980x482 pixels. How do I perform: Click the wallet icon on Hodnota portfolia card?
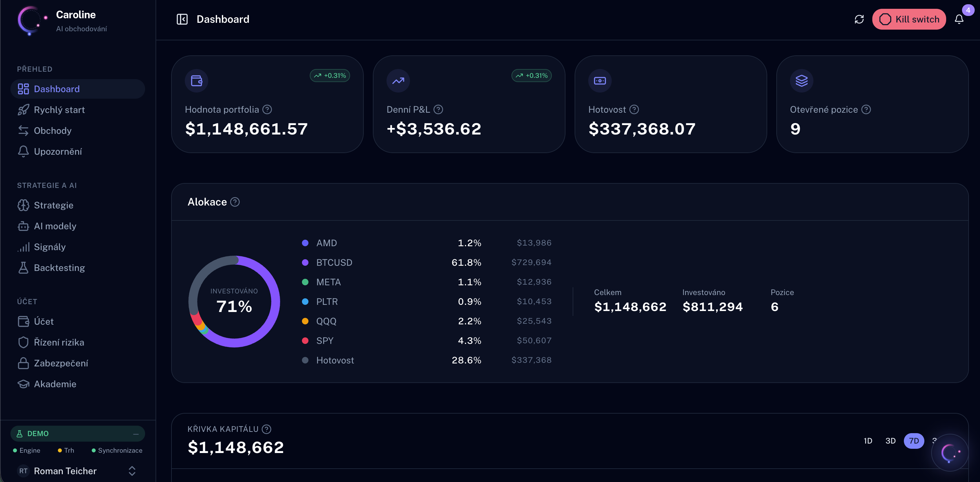[196, 81]
